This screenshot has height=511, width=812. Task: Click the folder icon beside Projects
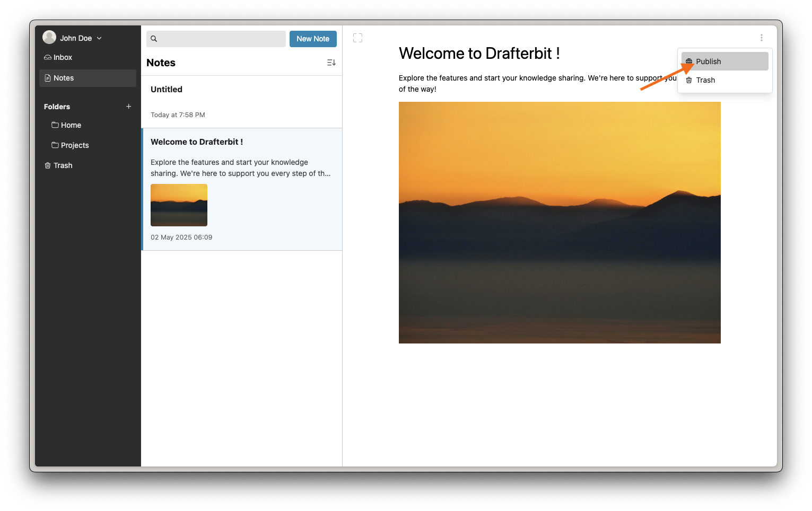tap(55, 145)
